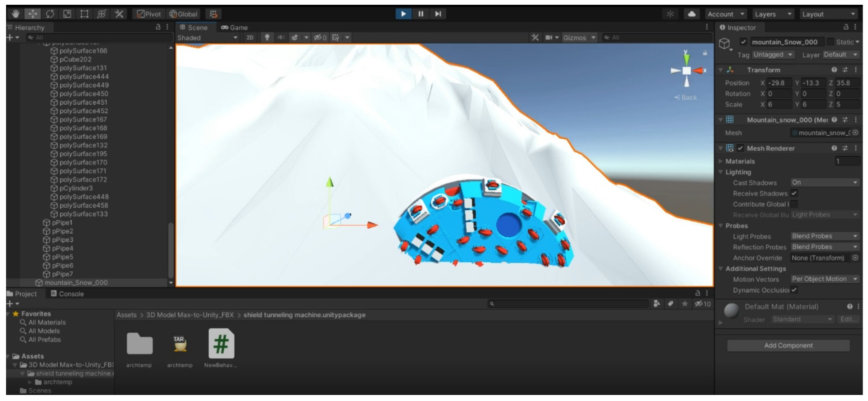Switch to the Game tab
868x401 pixels.
point(235,27)
